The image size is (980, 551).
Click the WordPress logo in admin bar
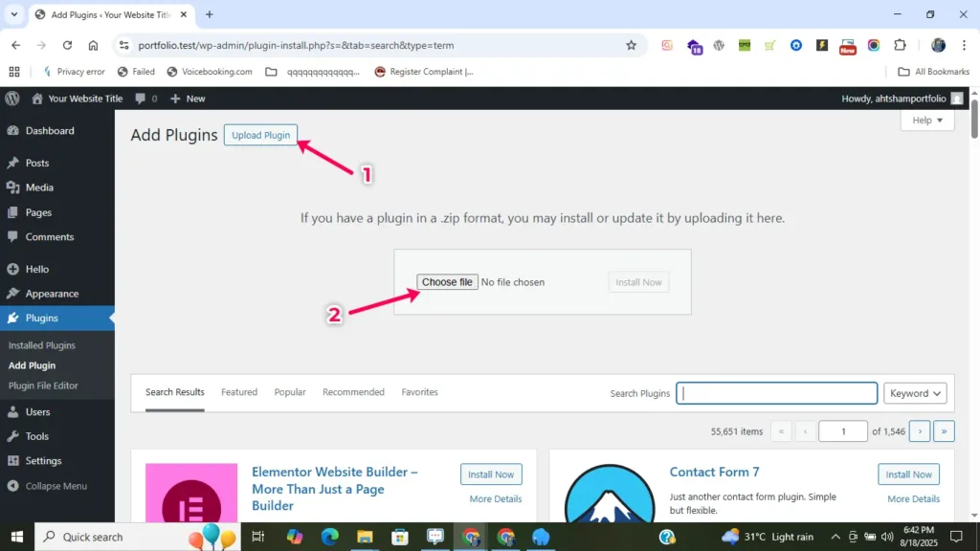click(12, 99)
